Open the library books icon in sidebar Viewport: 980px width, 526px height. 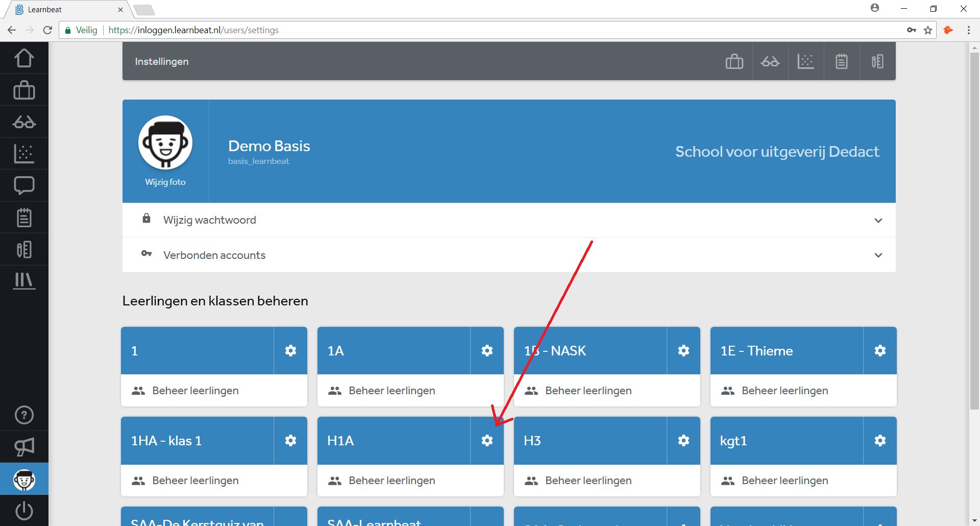pos(24,280)
